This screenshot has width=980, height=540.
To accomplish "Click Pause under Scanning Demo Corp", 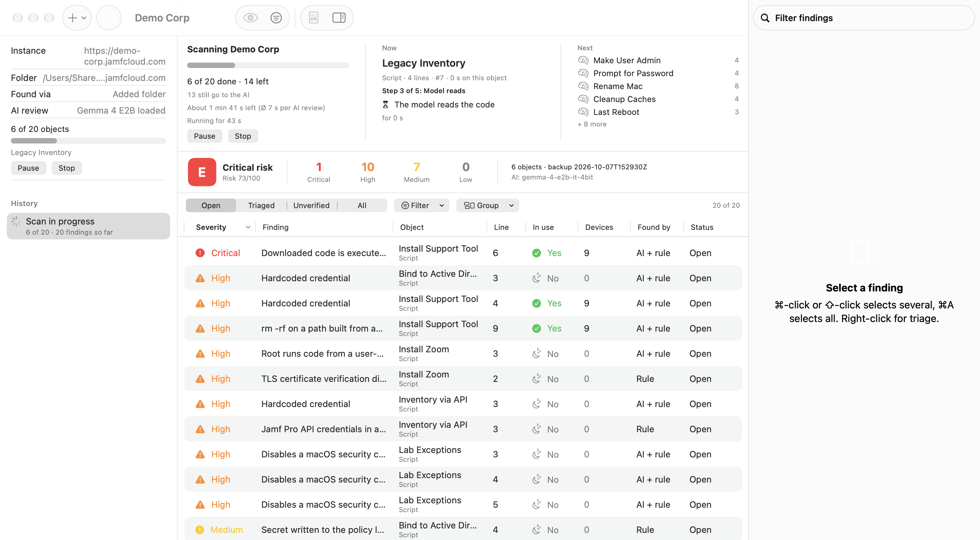I will 205,136.
